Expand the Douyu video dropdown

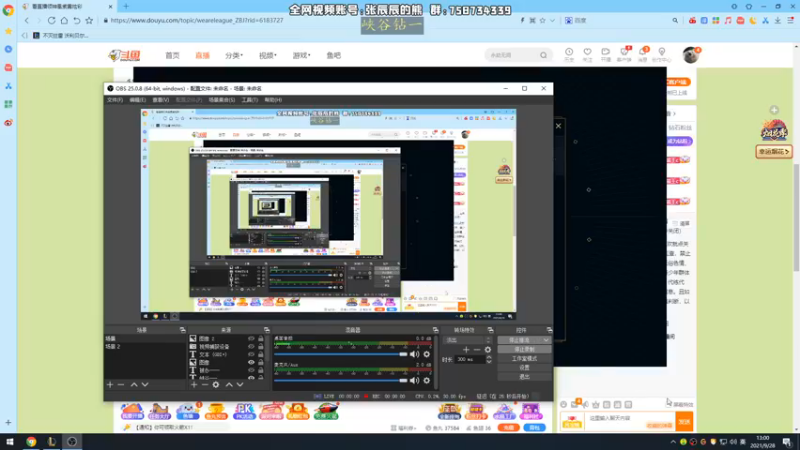pos(267,55)
